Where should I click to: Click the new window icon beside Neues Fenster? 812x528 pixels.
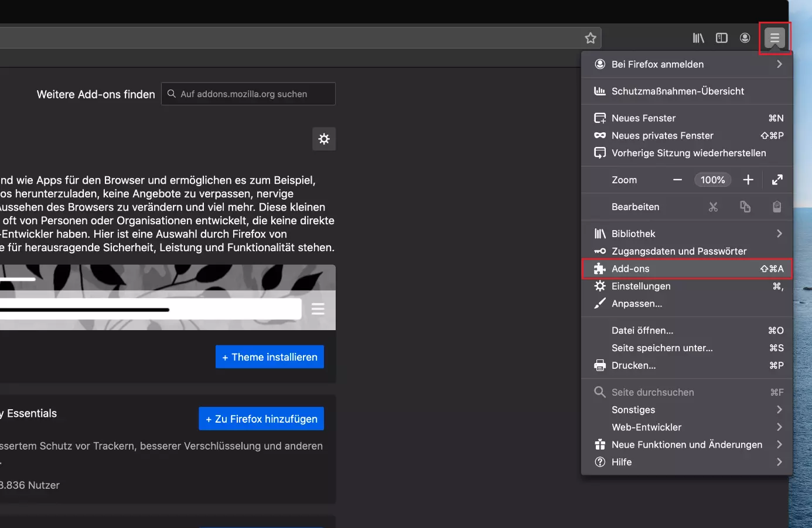[600, 118]
